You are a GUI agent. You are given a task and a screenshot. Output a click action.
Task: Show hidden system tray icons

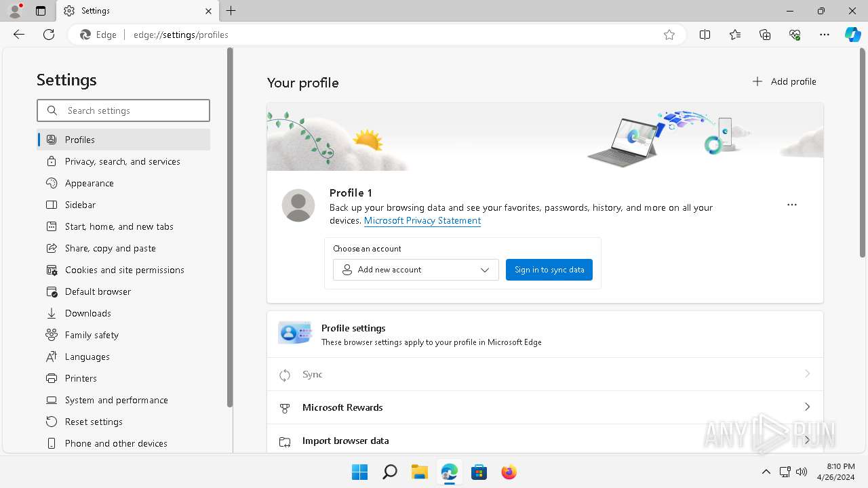pos(766,472)
